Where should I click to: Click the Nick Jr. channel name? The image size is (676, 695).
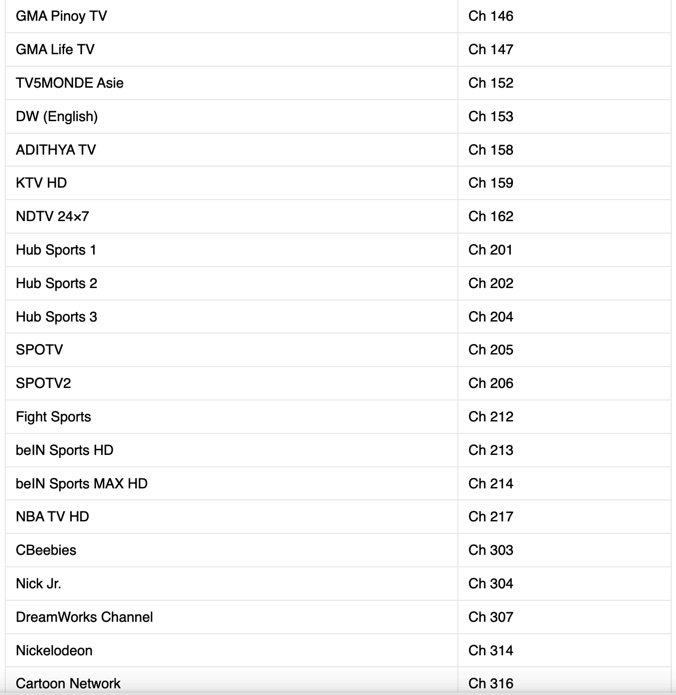39,584
